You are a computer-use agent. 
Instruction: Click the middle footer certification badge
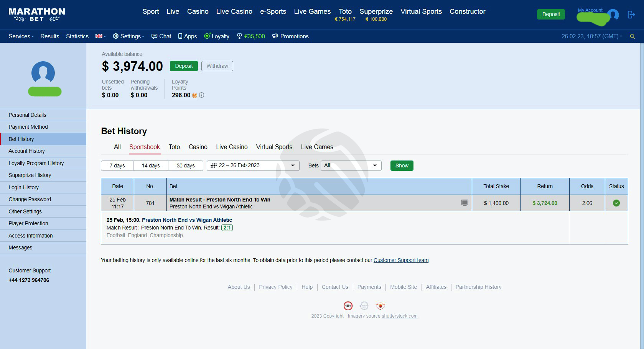coord(364,306)
